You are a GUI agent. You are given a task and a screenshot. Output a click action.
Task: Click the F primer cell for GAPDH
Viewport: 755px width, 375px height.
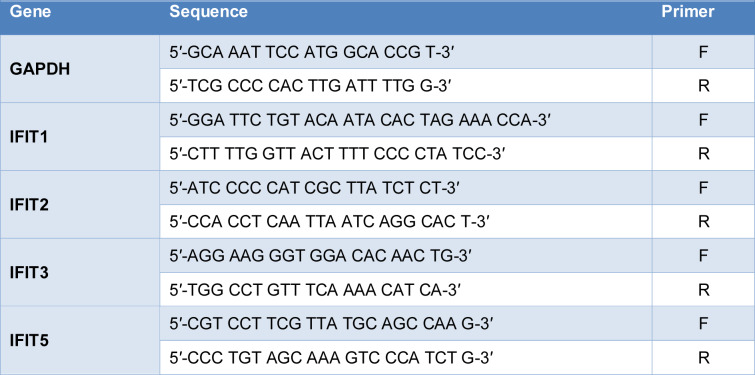click(x=703, y=52)
